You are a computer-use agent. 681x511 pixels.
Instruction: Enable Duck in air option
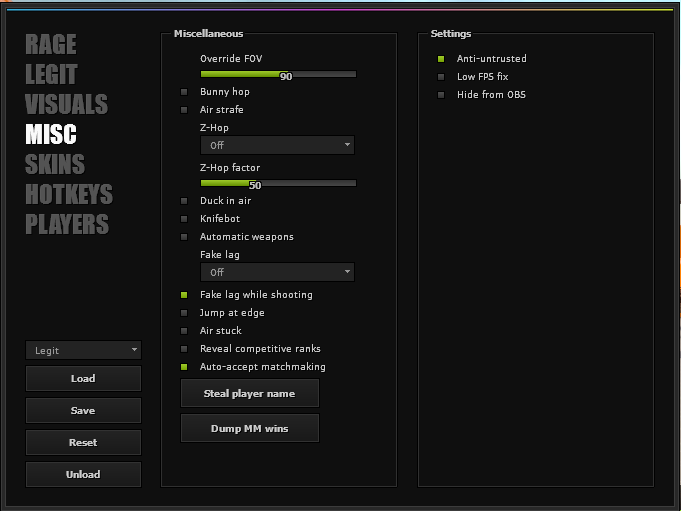click(x=184, y=201)
